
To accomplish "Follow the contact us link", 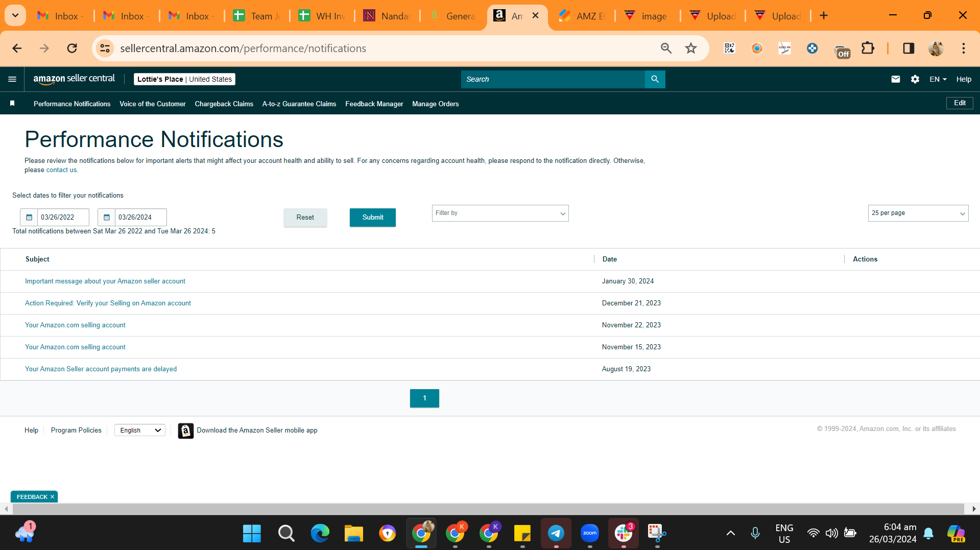I will [x=61, y=170].
